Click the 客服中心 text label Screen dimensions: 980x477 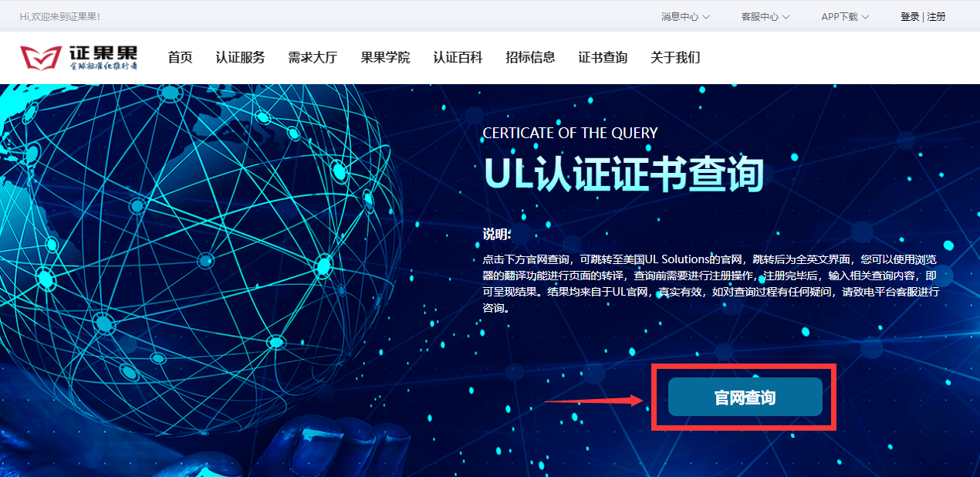[x=759, y=16]
